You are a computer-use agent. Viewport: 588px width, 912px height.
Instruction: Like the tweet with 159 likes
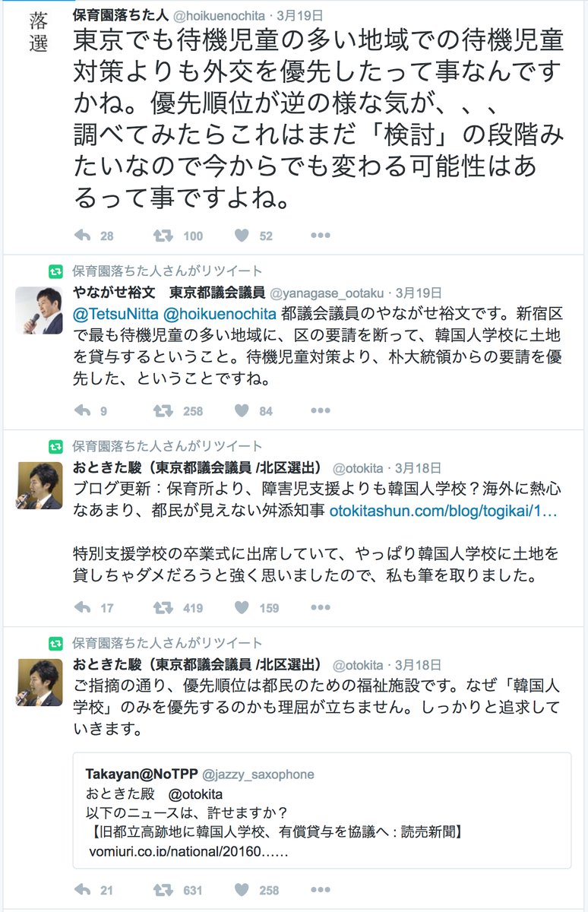pyautogui.click(x=242, y=607)
